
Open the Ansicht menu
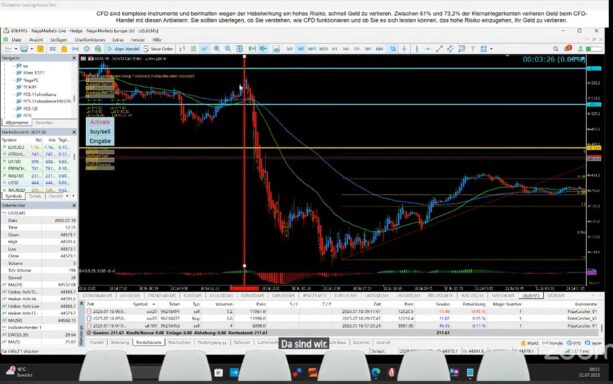36,40
